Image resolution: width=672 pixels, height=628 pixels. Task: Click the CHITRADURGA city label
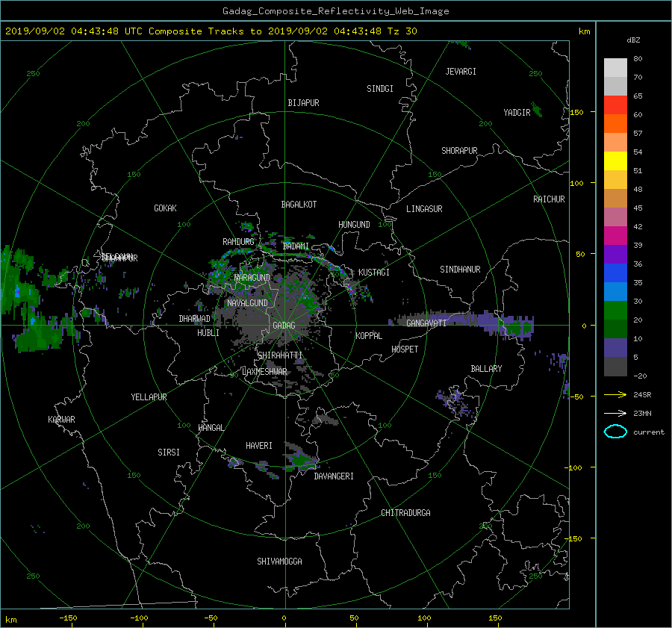(x=405, y=513)
